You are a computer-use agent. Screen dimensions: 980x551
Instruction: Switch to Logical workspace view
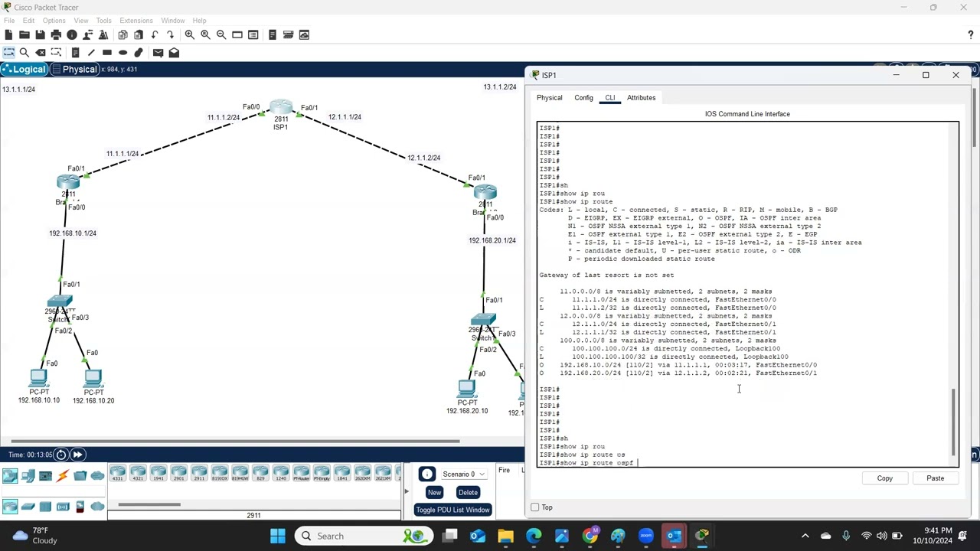click(24, 70)
